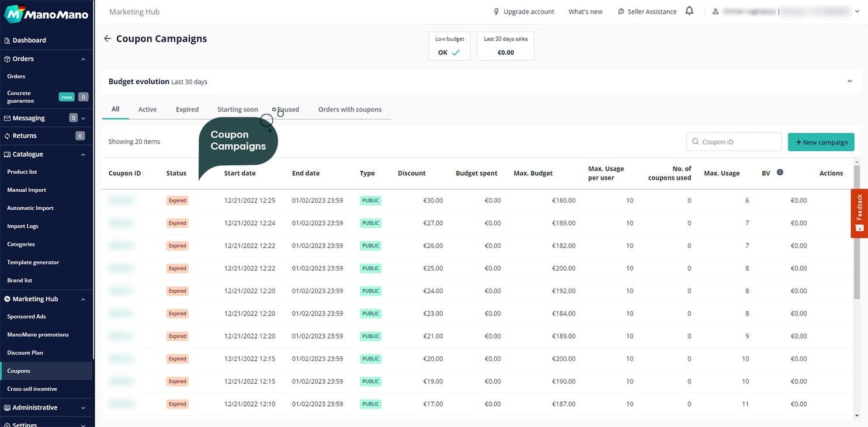868x427 pixels.
Task: Expand the Administrative sidebar section
Action: coord(83,408)
